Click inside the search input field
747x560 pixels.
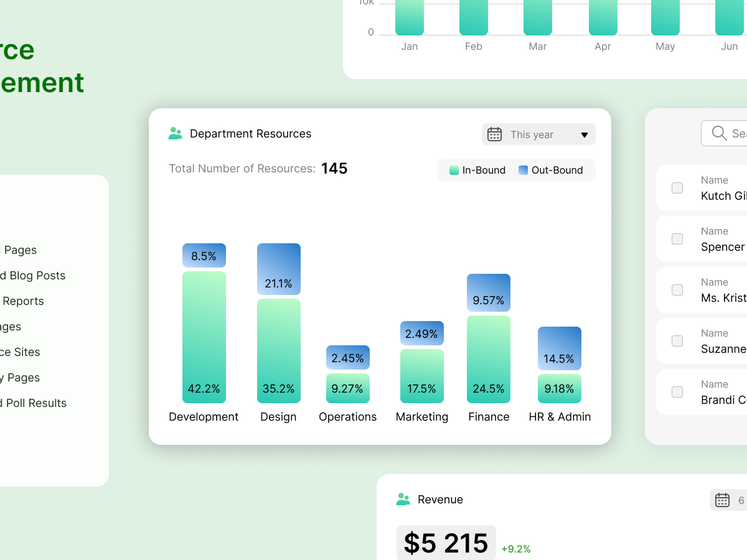738,133
